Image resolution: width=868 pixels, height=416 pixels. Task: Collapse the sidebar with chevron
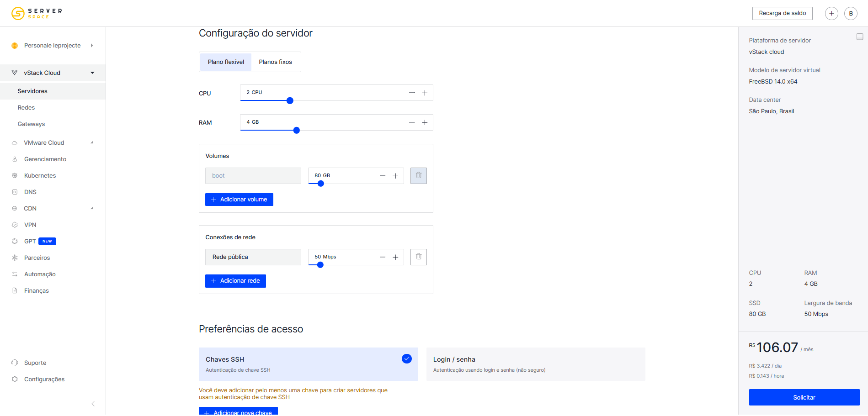93,404
